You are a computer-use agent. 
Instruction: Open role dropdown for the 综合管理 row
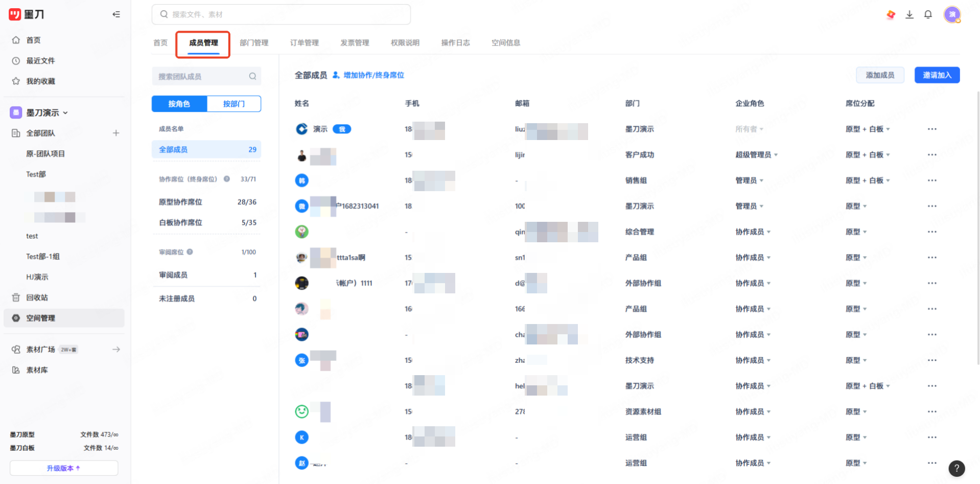[x=753, y=232]
